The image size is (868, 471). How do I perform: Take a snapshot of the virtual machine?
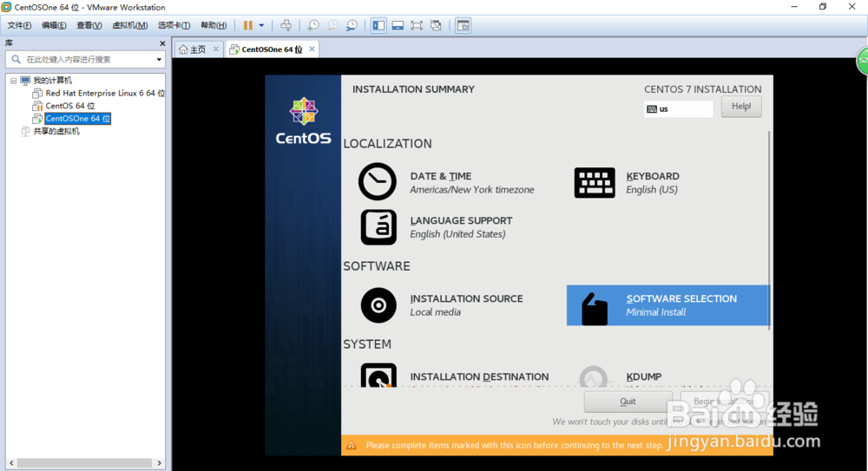tap(313, 25)
